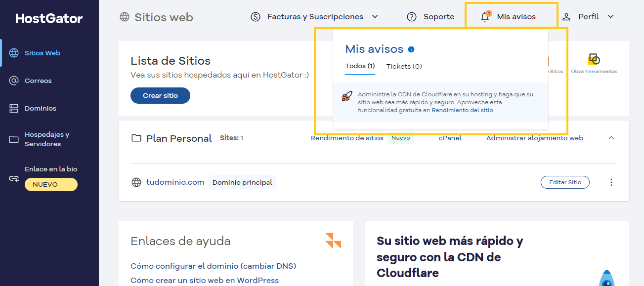Open Cómo crear un sitio web en WordPress
Image resolution: width=644 pixels, height=286 pixels.
point(205,281)
